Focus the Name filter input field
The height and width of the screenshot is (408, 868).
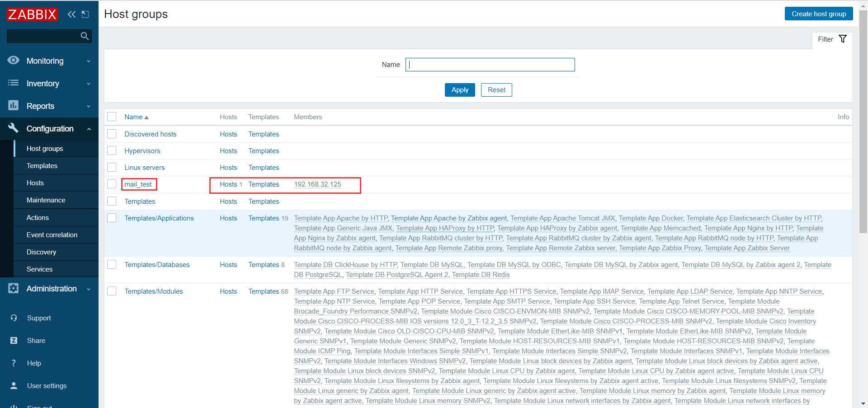[x=490, y=65]
